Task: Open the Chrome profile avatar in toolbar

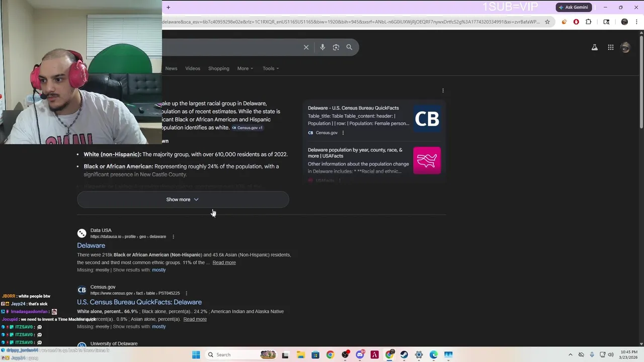Action: (x=624, y=22)
